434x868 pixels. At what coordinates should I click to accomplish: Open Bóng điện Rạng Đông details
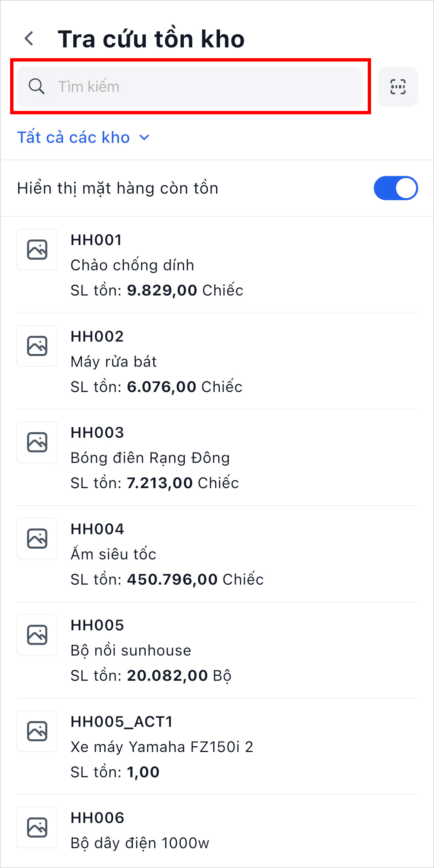coord(150,458)
